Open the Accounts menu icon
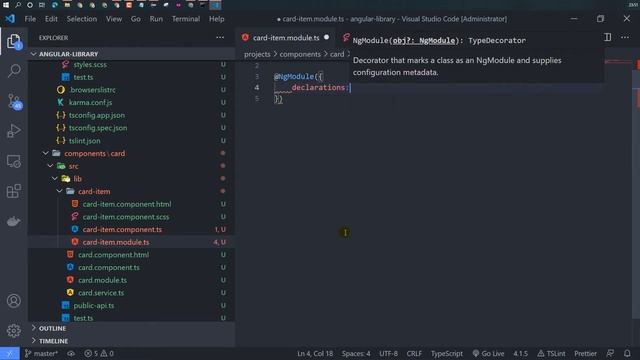Viewport: 640px width, 360px height. (14, 301)
